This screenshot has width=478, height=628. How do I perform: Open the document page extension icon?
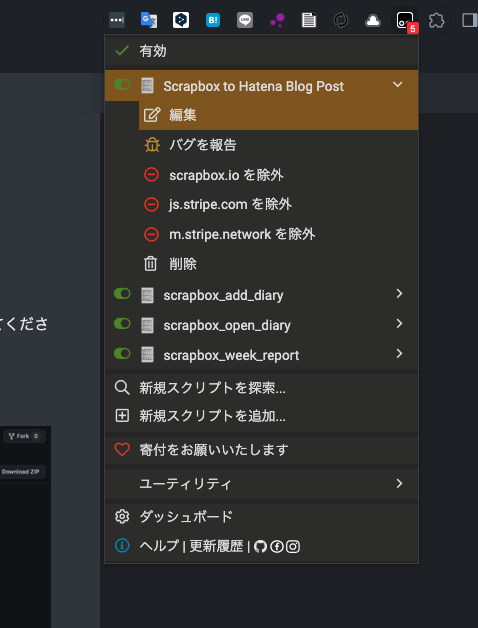click(309, 20)
